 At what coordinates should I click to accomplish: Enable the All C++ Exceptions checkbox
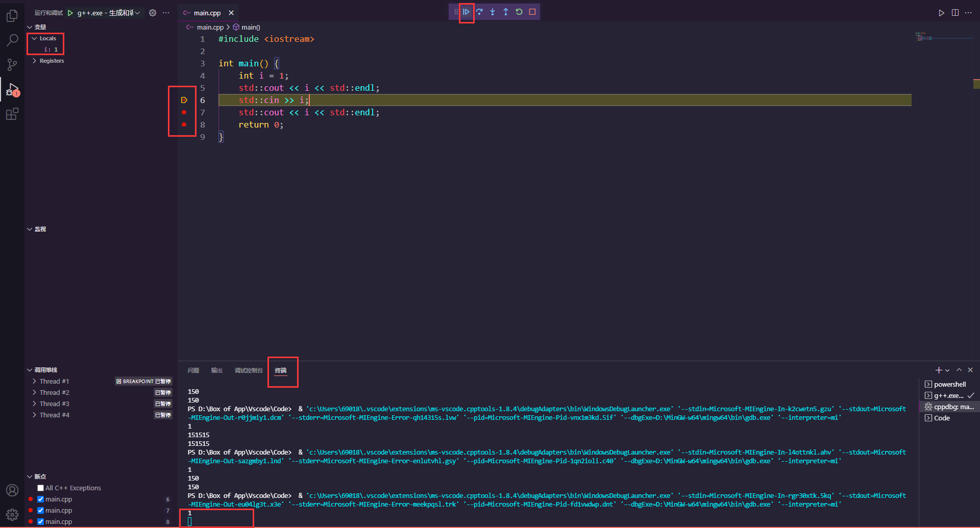(x=40, y=488)
